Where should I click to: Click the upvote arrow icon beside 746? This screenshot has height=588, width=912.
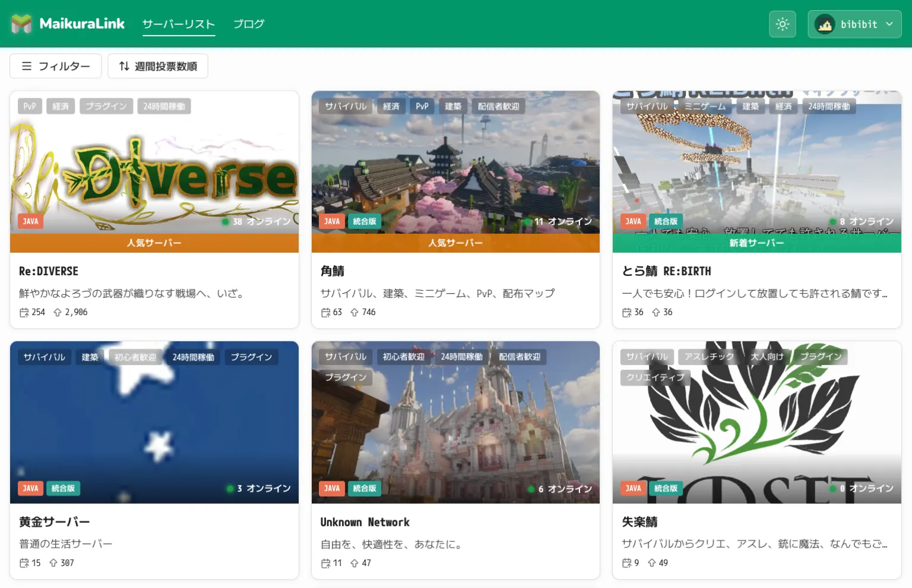354,312
